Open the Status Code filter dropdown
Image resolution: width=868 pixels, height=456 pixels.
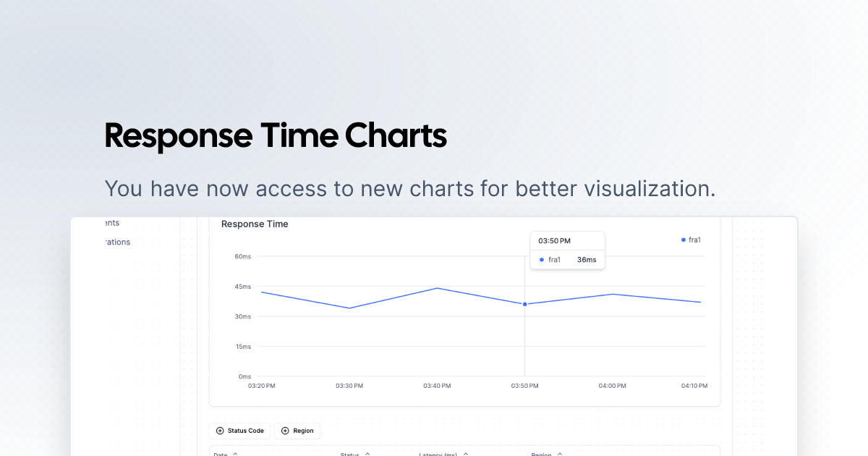pyautogui.click(x=240, y=431)
